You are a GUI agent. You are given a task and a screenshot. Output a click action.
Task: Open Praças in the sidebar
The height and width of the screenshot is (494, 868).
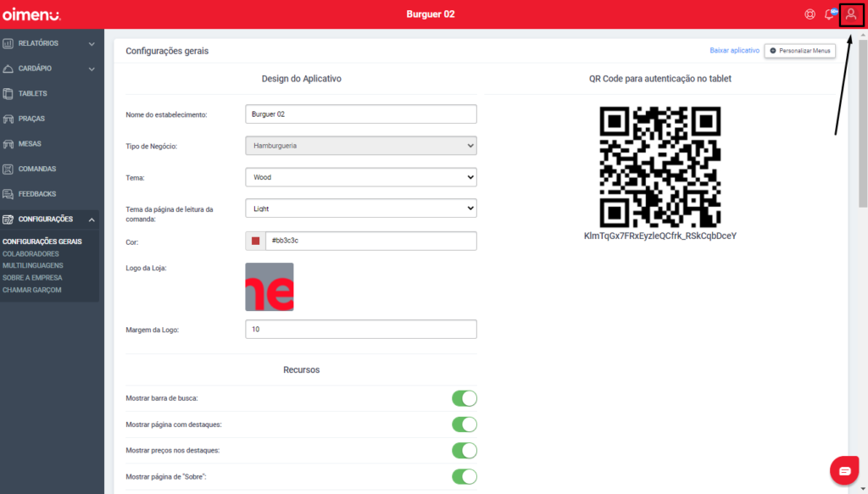pyautogui.click(x=31, y=119)
